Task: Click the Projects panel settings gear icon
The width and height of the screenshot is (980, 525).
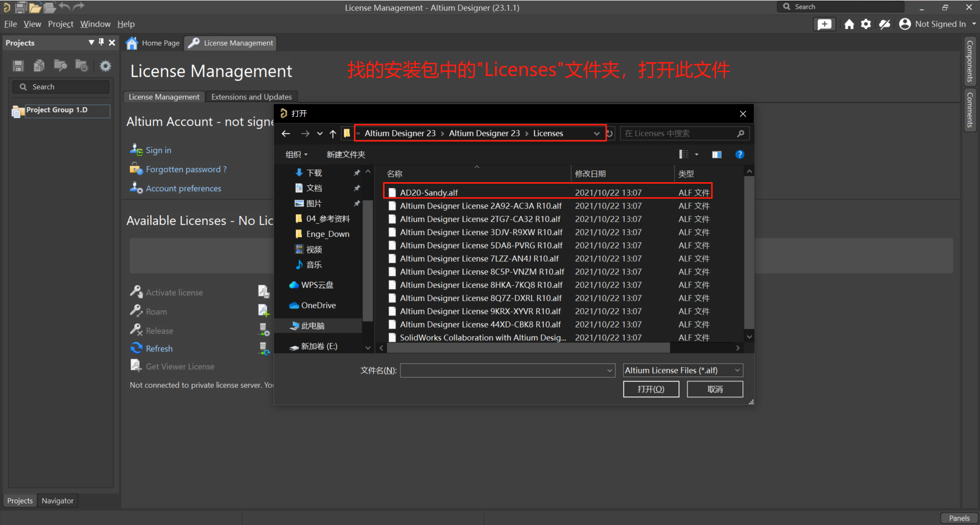Action: point(105,66)
